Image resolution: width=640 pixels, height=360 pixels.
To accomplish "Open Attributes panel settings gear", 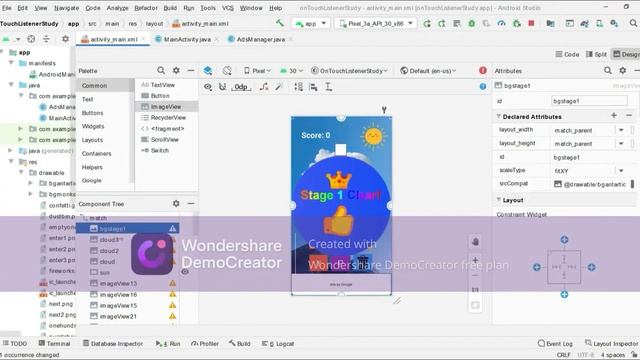I will click(622, 70).
